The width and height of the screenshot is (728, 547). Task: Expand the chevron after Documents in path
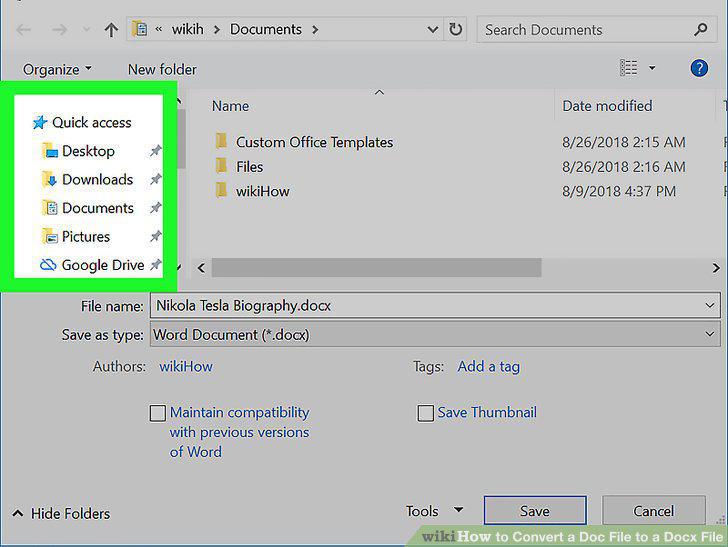tap(315, 30)
